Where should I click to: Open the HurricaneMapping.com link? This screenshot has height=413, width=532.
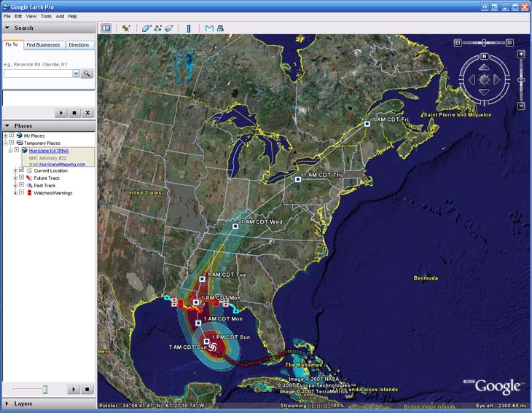pyautogui.click(x=63, y=164)
